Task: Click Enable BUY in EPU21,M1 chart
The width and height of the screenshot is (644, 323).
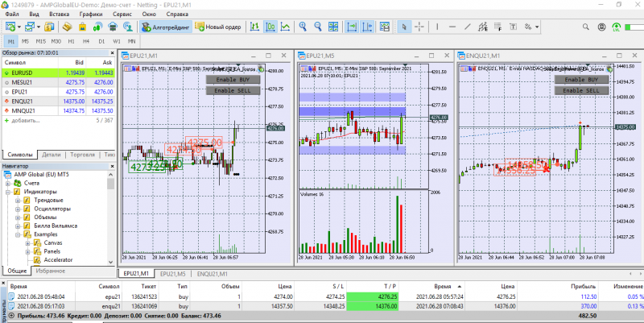Action: (233, 80)
